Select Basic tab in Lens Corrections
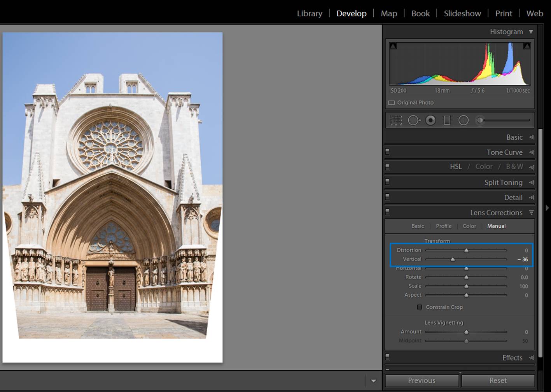This screenshot has width=551, height=392. click(418, 226)
